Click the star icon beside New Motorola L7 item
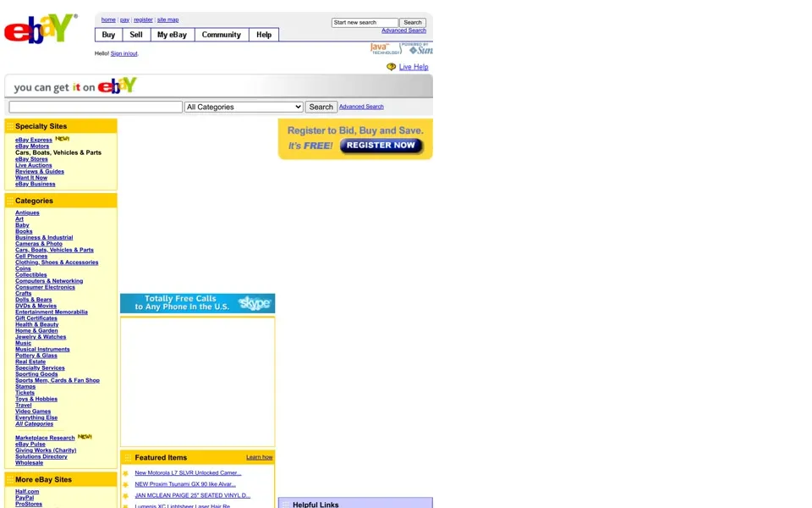Viewport: 812px width, 508px height. [126, 473]
